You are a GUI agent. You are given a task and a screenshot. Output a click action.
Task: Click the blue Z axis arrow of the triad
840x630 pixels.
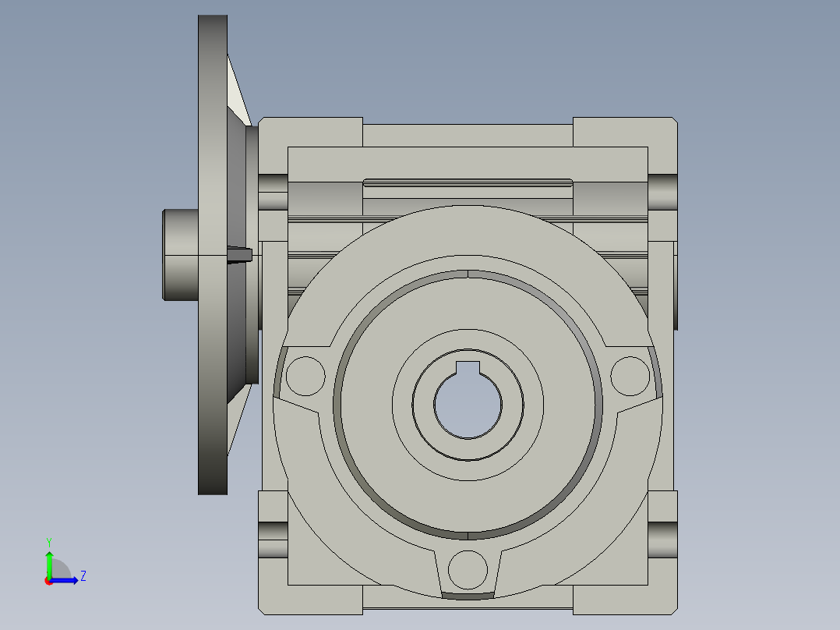pyautogui.click(x=69, y=580)
